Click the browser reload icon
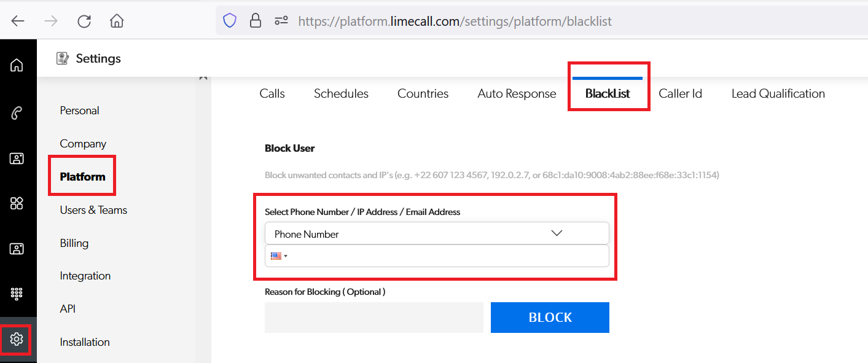 (84, 21)
